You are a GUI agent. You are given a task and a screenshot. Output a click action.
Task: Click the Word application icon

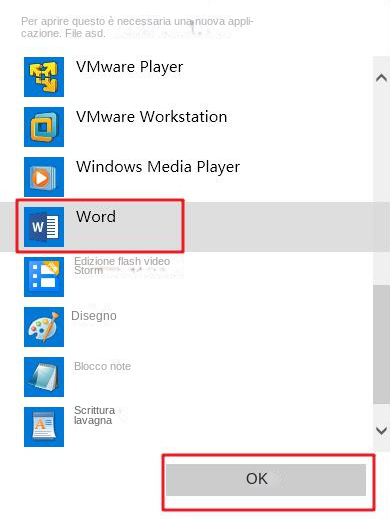[x=44, y=227]
